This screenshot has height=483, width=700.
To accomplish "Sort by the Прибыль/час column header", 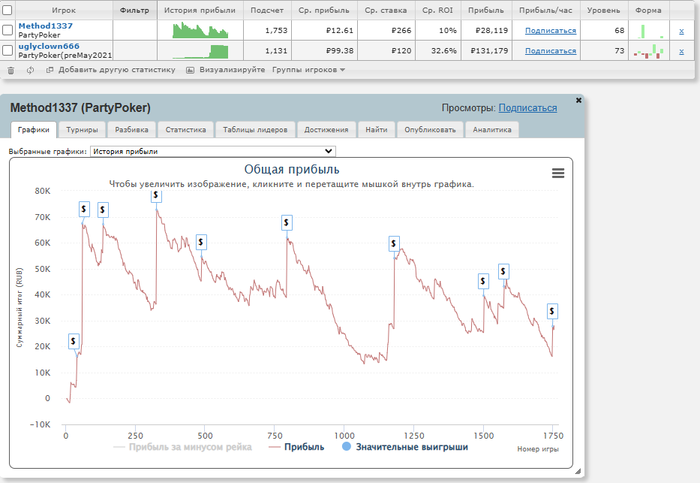I will [546, 10].
